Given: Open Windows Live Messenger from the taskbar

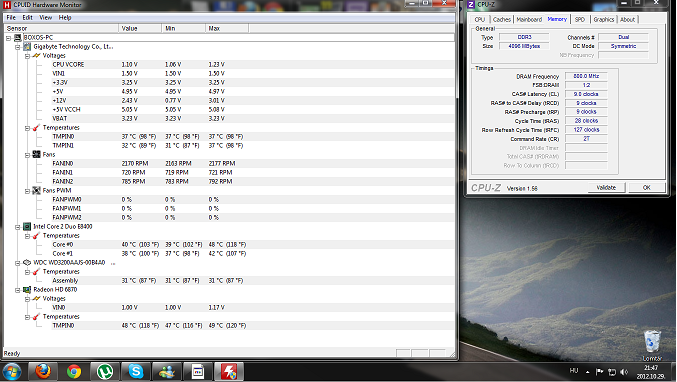Looking at the screenshot, I should coord(167,372).
